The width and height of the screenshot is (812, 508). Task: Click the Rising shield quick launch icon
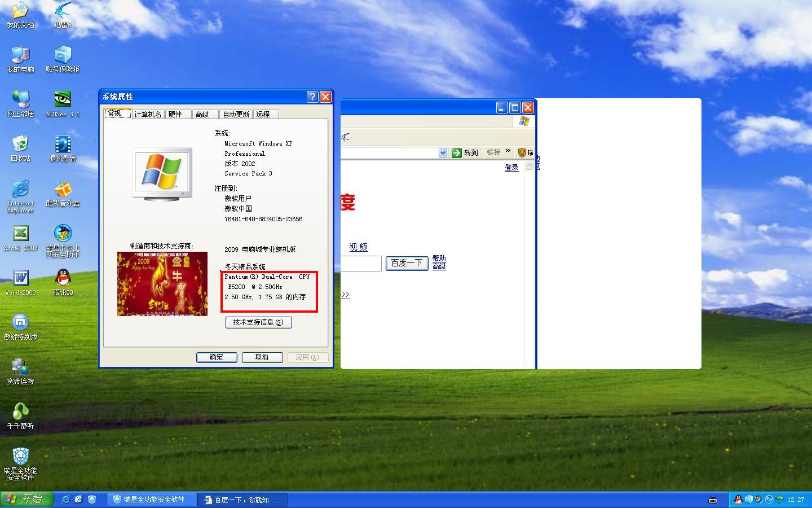click(x=92, y=500)
